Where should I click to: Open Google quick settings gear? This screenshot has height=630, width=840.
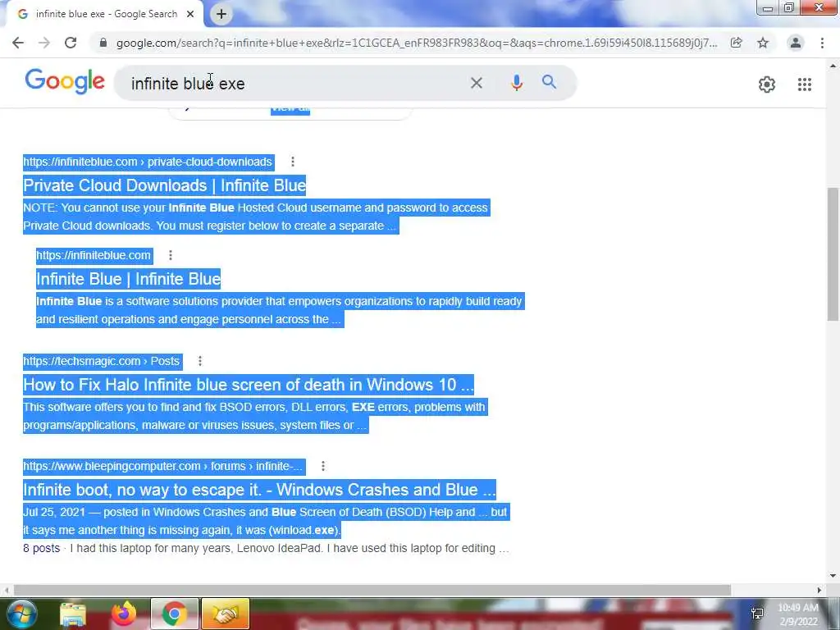click(767, 84)
